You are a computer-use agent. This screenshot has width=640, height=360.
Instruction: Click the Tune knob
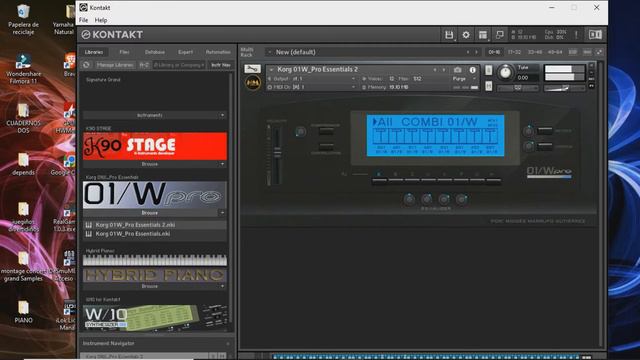pyautogui.click(x=505, y=72)
